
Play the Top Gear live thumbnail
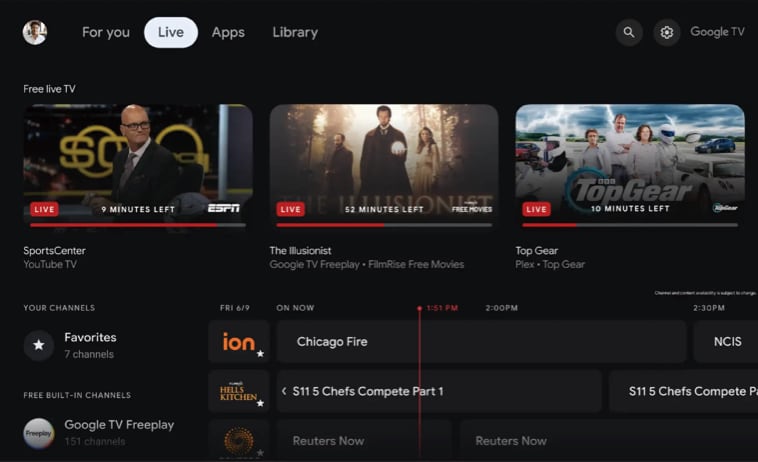pos(630,166)
